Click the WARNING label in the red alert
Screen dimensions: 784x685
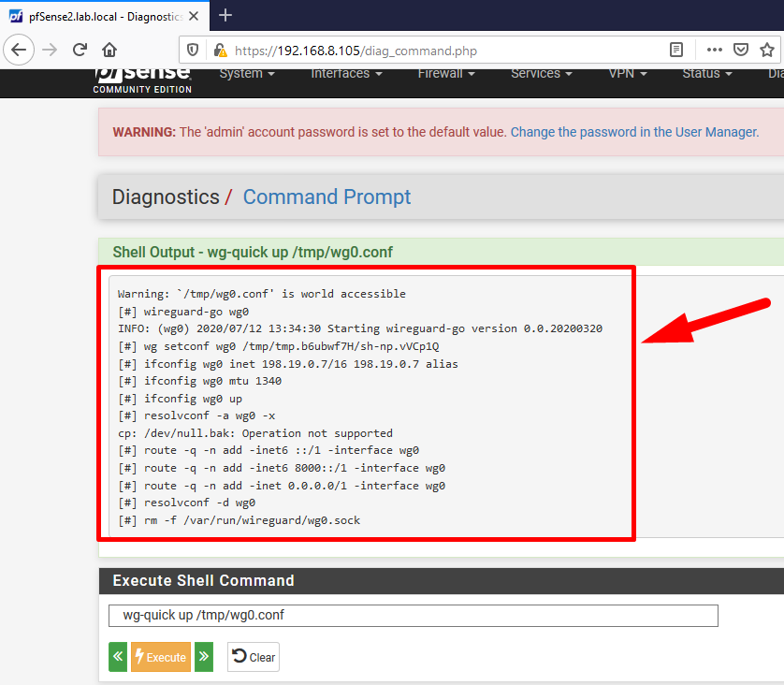(144, 132)
